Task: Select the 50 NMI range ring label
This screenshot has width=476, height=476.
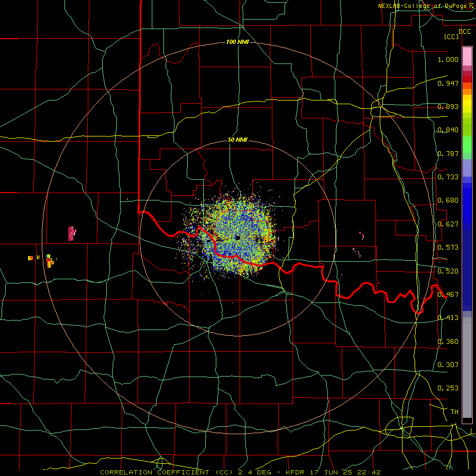Action: pos(237,140)
